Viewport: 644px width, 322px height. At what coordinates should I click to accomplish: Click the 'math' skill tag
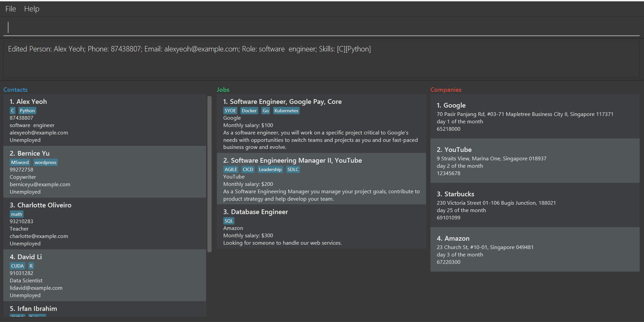click(16, 214)
